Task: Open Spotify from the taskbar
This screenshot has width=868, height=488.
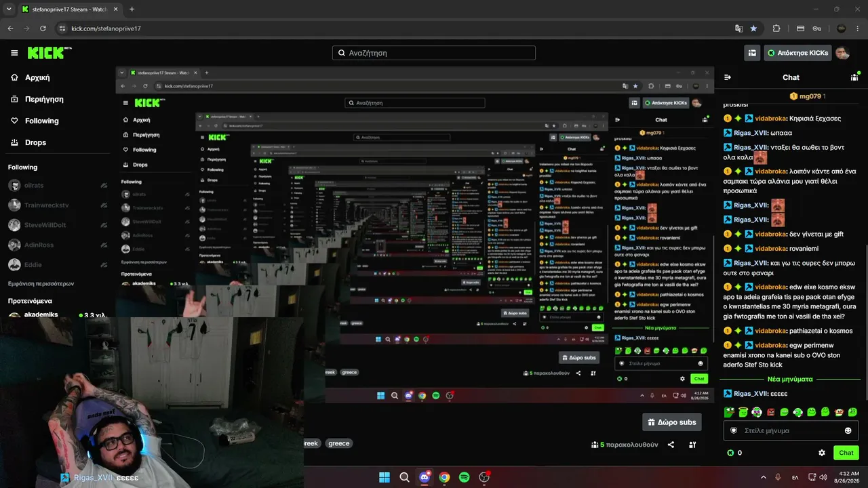Action: click(x=464, y=477)
